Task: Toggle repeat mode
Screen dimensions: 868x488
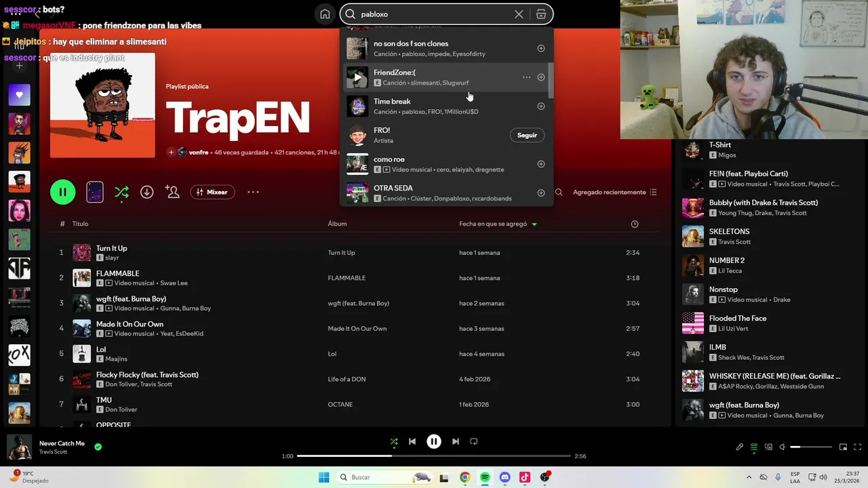Action: [x=474, y=442]
